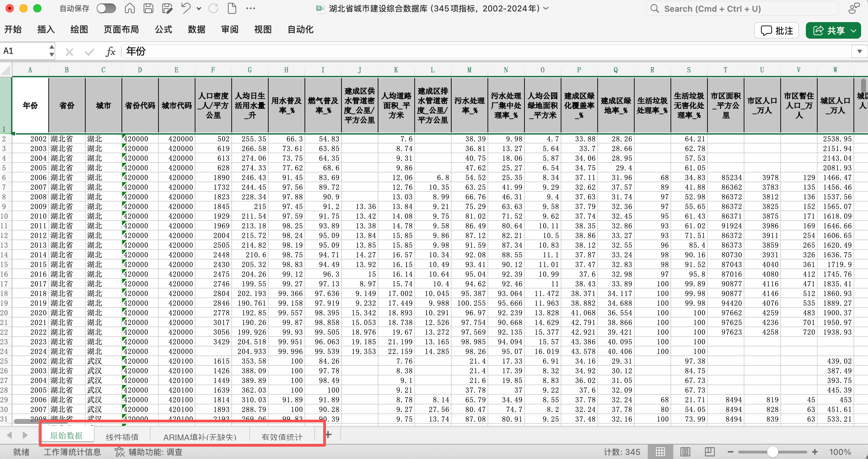Add a new sheet with plus icon
Image resolution: width=868 pixels, height=459 pixels.
329,435
